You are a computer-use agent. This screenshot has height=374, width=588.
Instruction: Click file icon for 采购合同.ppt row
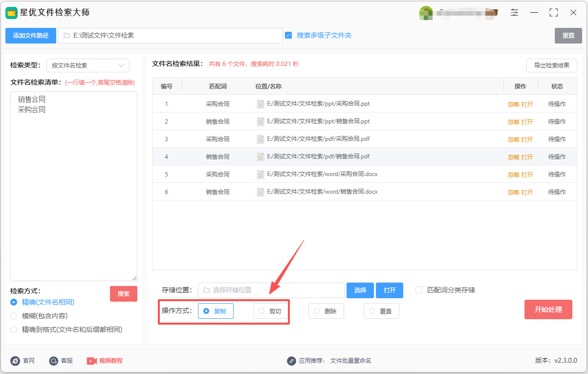pos(261,104)
